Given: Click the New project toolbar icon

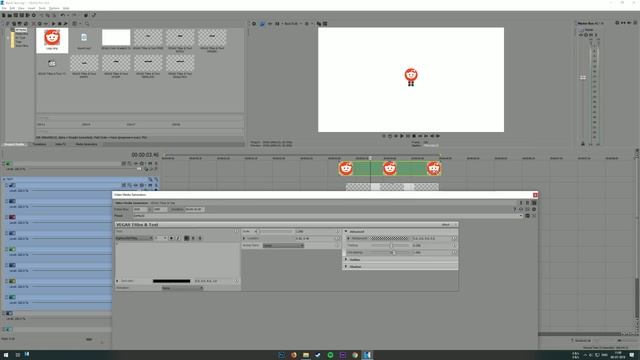Looking at the screenshot, I should (x=4, y=15).
